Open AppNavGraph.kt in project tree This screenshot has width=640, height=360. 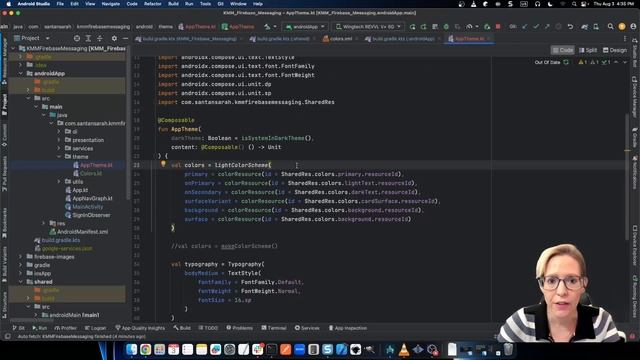[x=89, y=198]
